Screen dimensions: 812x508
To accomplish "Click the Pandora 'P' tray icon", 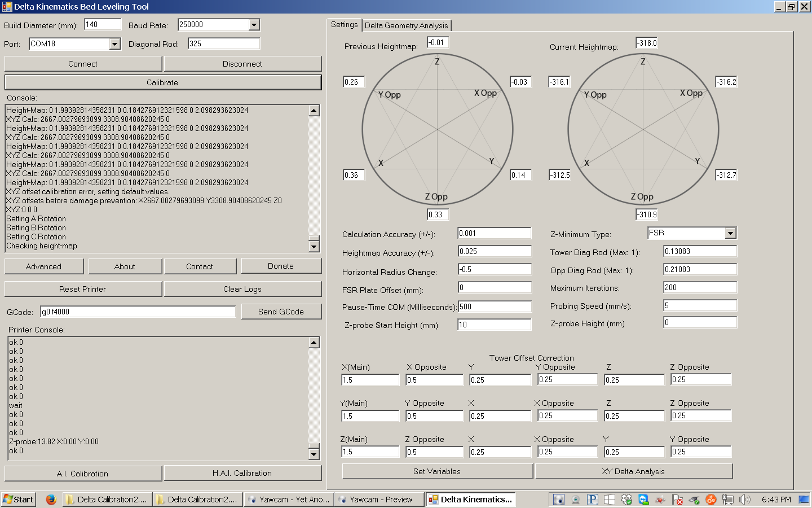I will 593,500.
